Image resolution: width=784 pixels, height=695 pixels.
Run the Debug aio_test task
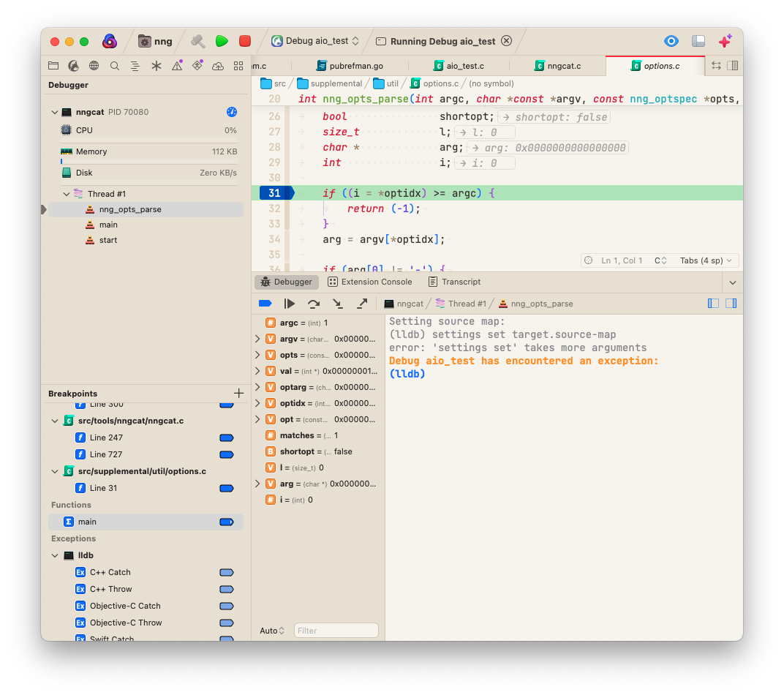coord(222,41)
